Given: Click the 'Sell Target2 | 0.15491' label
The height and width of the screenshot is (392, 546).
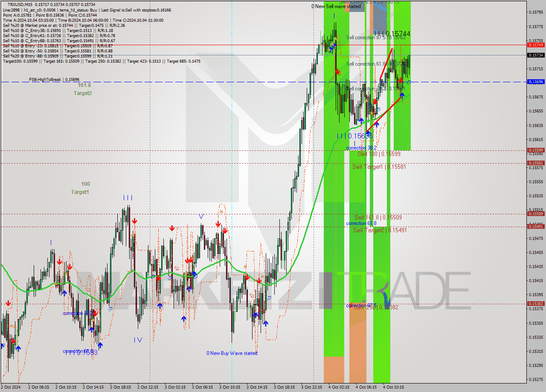Looking at the screenshot, I should click(x=380, y=230).
